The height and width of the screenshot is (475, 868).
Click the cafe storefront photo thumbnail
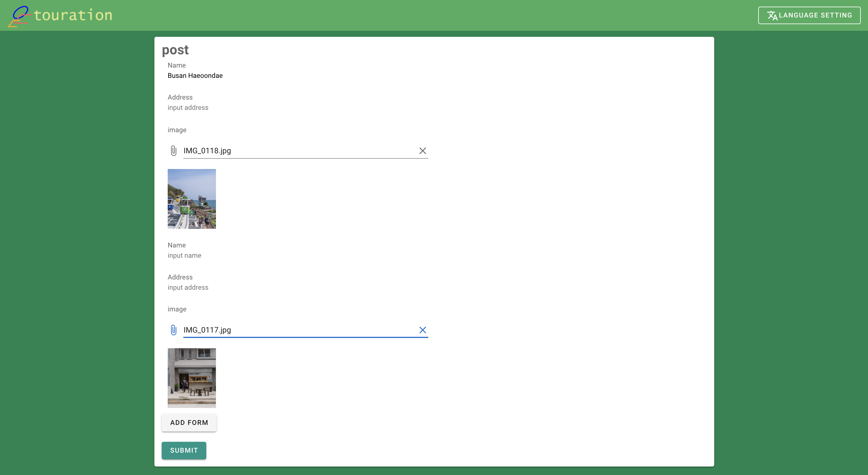192,378
